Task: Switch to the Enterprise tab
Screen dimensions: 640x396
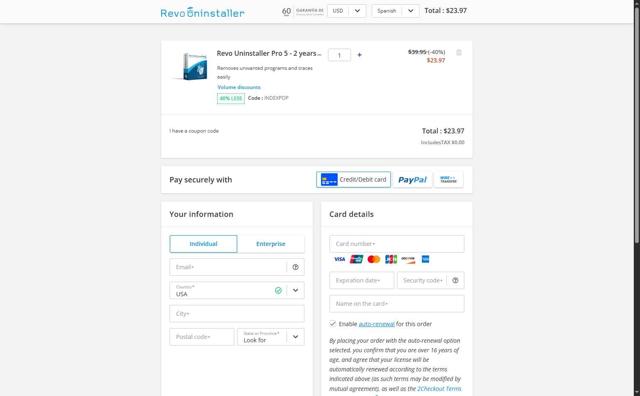Action: tap(271, 244)
